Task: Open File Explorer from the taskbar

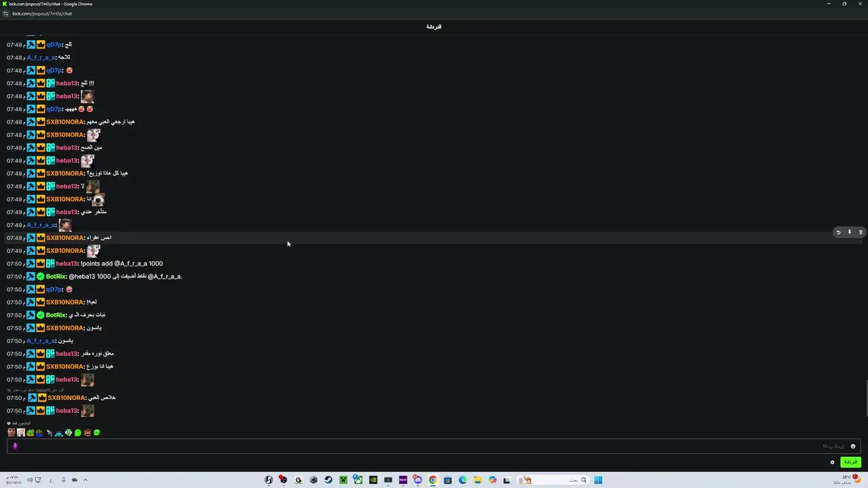Action: tap(477, 480)
